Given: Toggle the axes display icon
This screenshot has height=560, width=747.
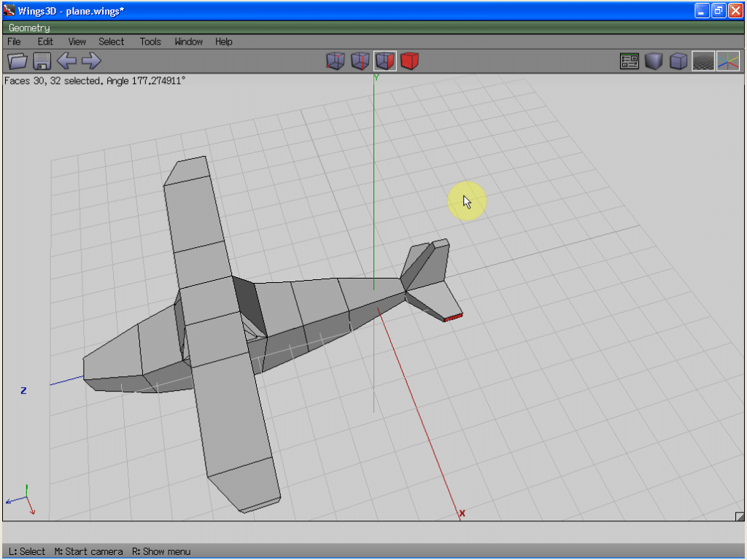Looking at the screenshot, I should point(727,61).
